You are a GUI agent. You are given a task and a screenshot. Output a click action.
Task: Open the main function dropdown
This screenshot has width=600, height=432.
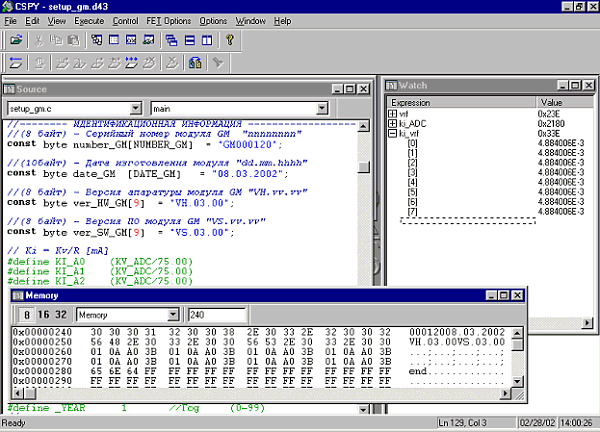pos(322,108)
